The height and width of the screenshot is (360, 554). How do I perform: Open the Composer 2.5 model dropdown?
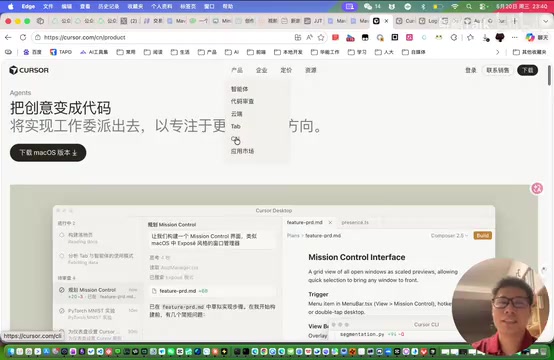point(449,236)
